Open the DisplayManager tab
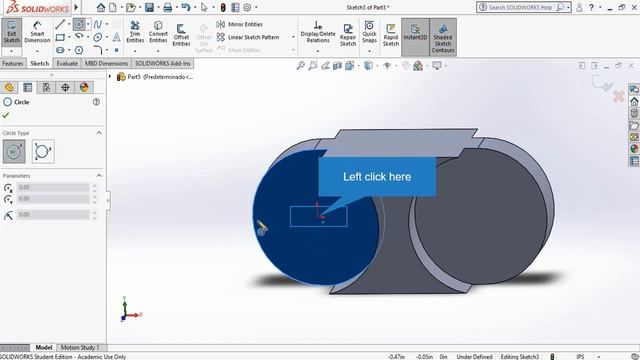The width and height of the screenshot is (640, 360). point(84,87)
